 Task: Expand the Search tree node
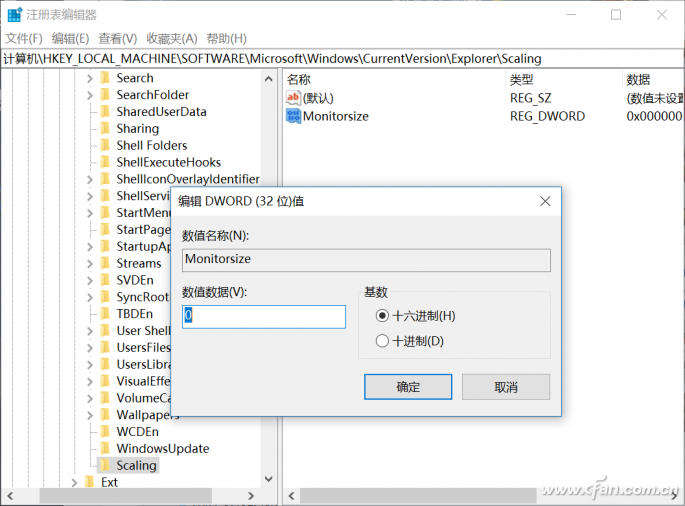90,78
